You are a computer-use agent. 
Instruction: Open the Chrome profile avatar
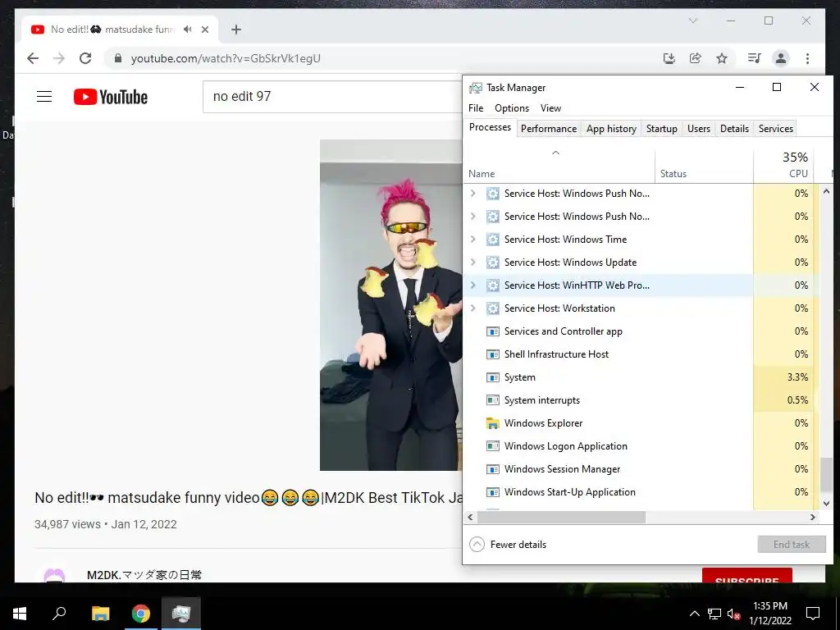(x=781, y=58)
